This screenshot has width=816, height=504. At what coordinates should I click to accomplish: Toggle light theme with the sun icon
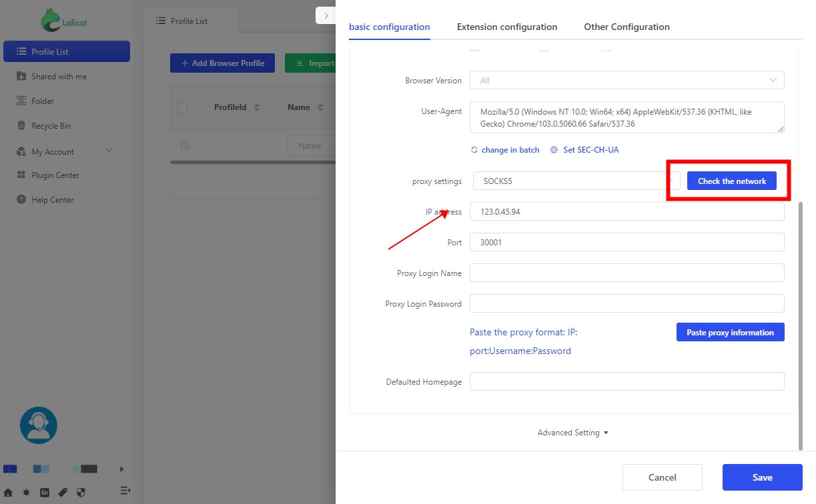[x=26, y=493]
